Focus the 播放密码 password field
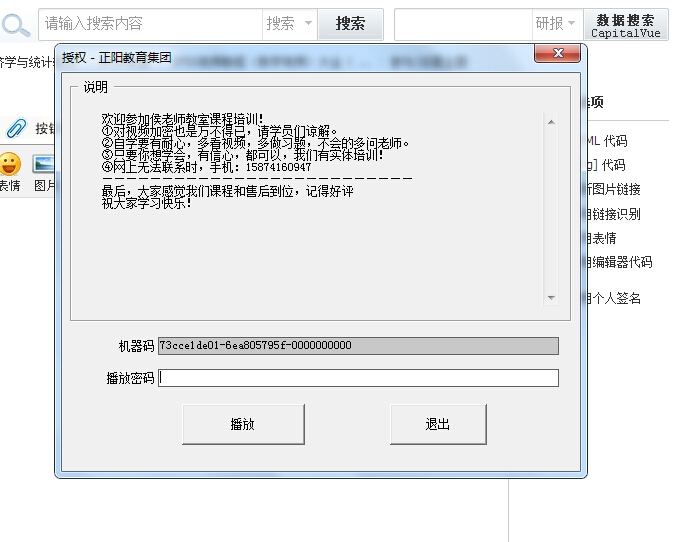 coord(358,378)
